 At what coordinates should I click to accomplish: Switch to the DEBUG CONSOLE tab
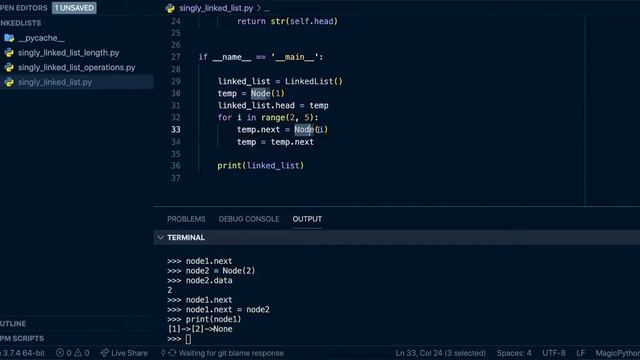coord(249,219)
